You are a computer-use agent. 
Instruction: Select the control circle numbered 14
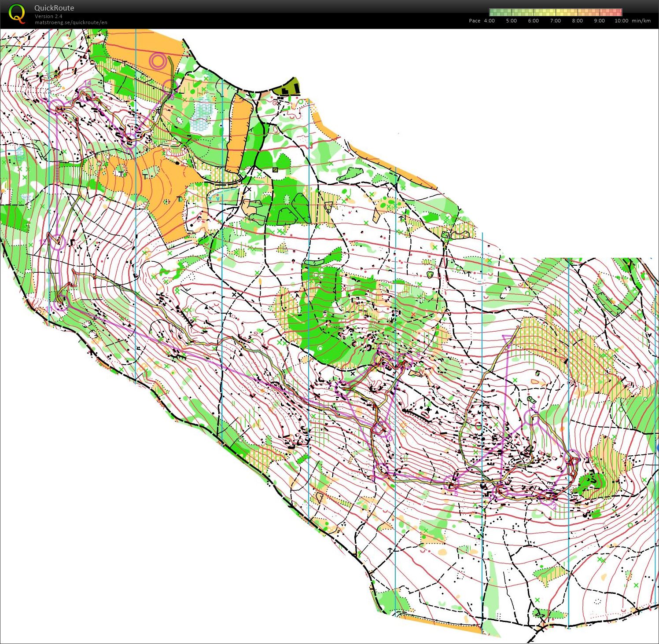85,93
